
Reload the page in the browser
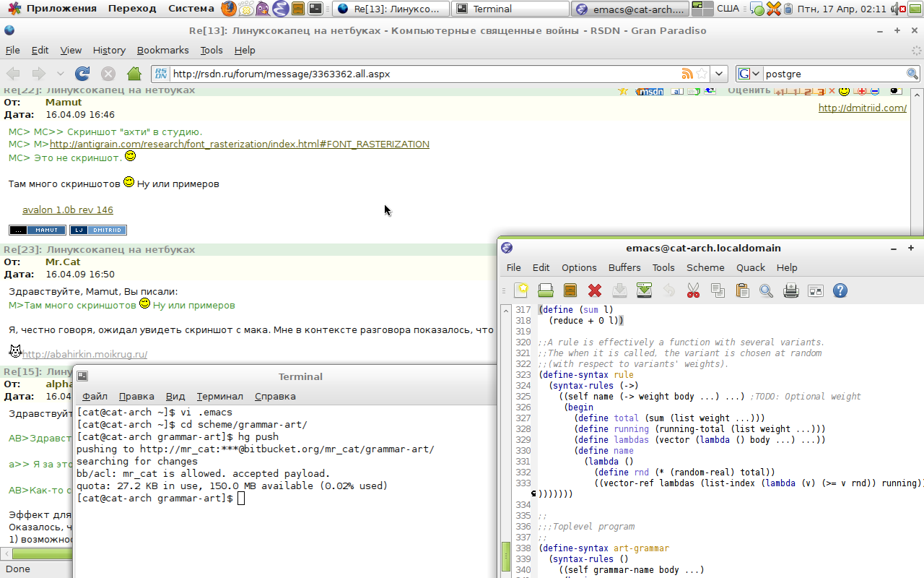82,74
